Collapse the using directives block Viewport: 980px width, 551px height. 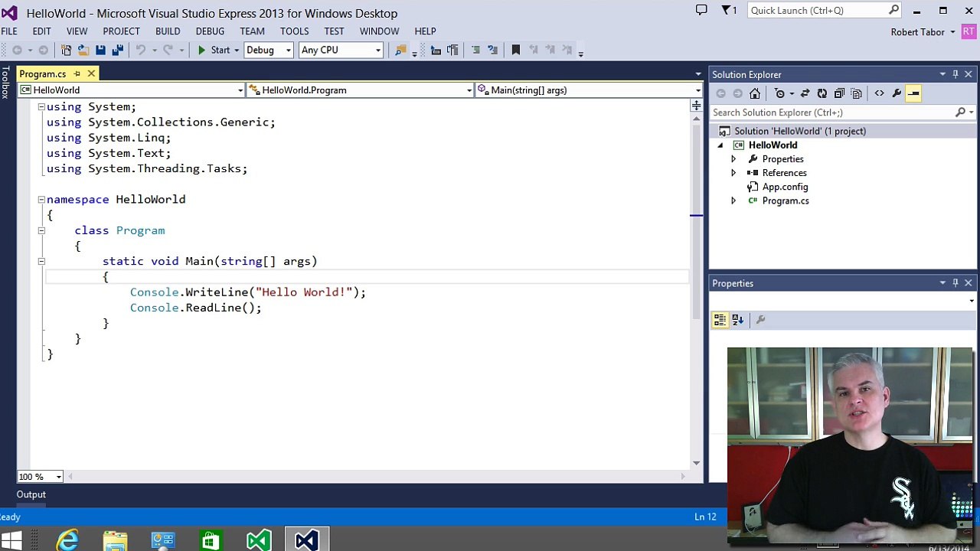[x=41, y=107]
